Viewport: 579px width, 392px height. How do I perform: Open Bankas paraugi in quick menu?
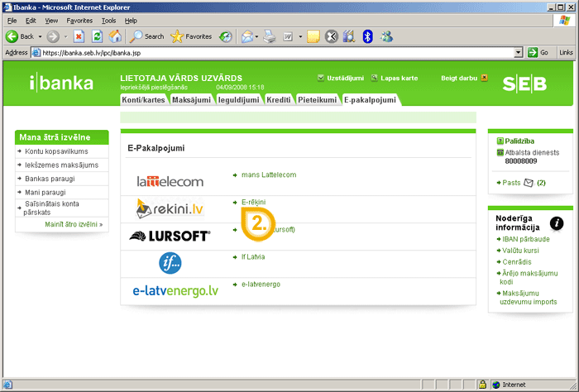click(50, 179)
